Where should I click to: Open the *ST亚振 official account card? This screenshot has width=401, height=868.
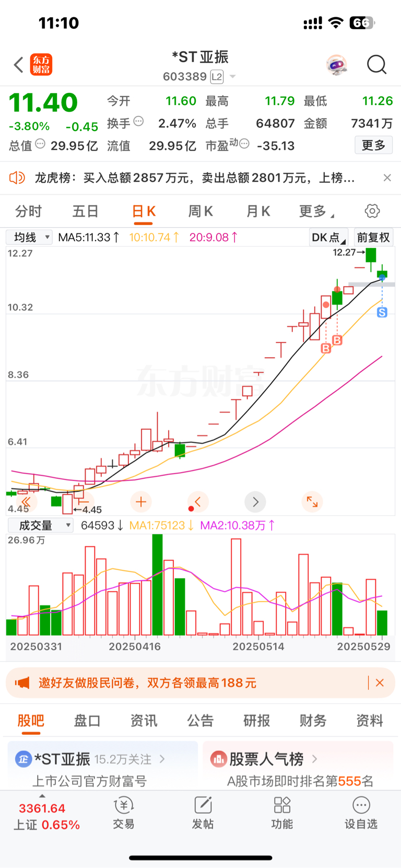(103, 766)
